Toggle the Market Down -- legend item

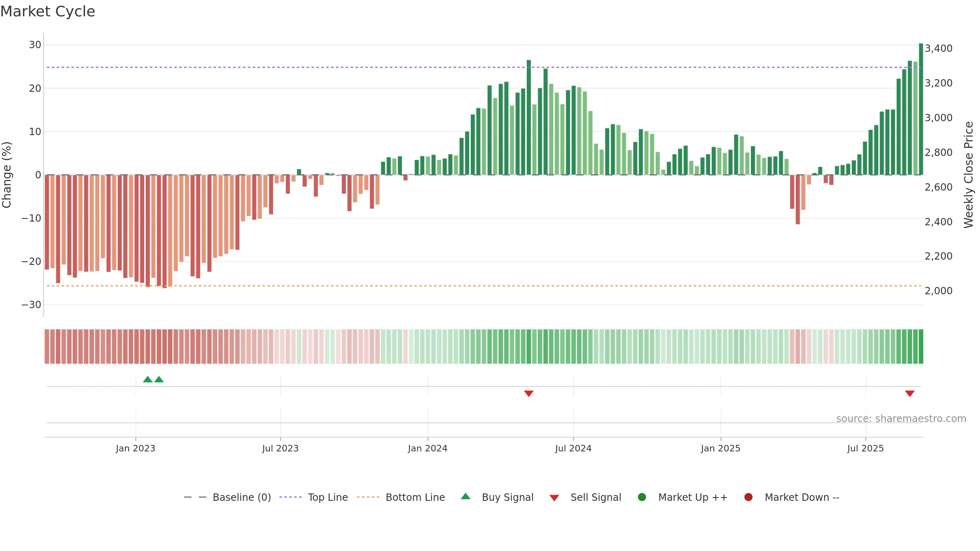point(791,497)
